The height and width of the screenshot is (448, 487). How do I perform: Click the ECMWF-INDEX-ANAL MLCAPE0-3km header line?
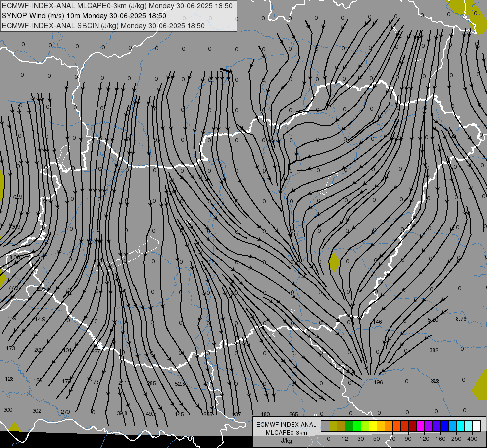point(117,6)
